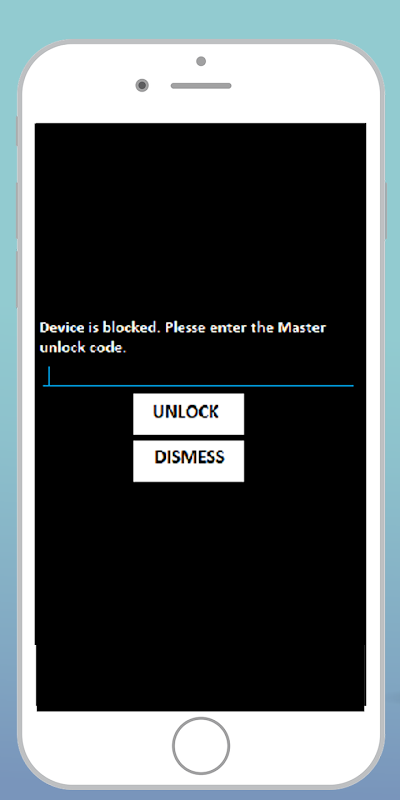Tap the DISMESS button

(188, 461)
